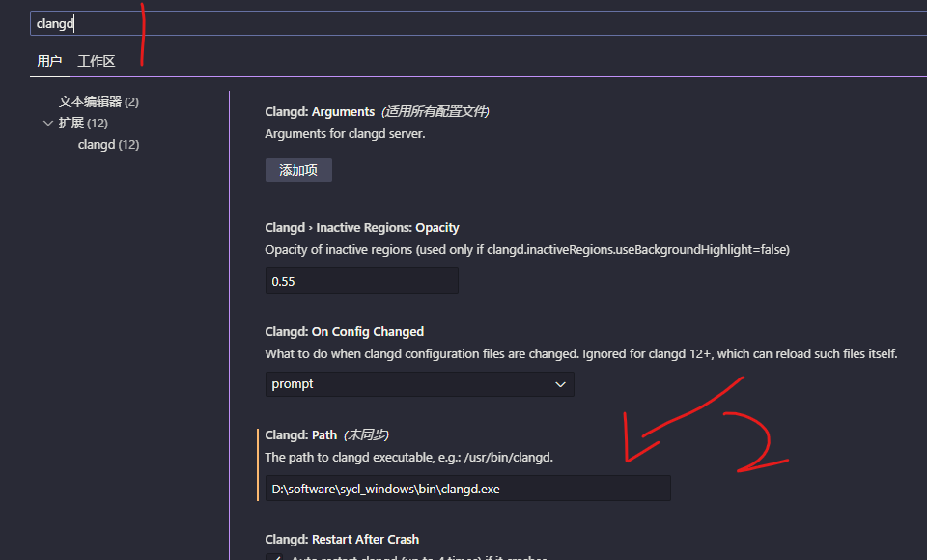
Task: Select clangd (12) under extensions
Action: click(109, 144)
